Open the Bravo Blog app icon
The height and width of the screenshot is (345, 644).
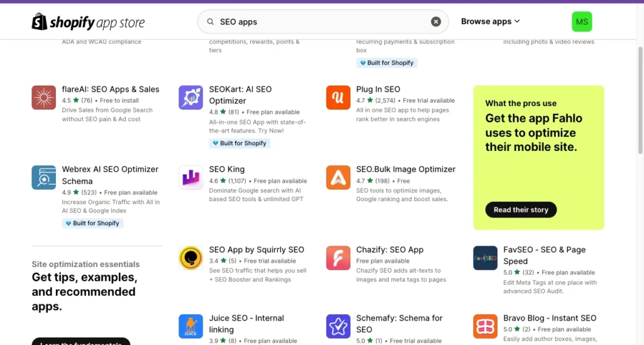click(485, 327)
